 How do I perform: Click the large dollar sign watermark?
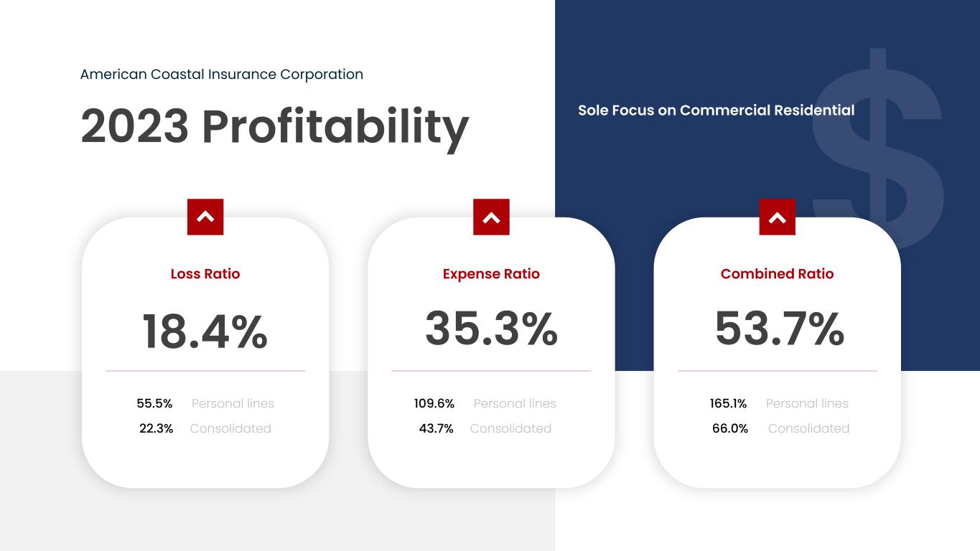tap(879, 143)
